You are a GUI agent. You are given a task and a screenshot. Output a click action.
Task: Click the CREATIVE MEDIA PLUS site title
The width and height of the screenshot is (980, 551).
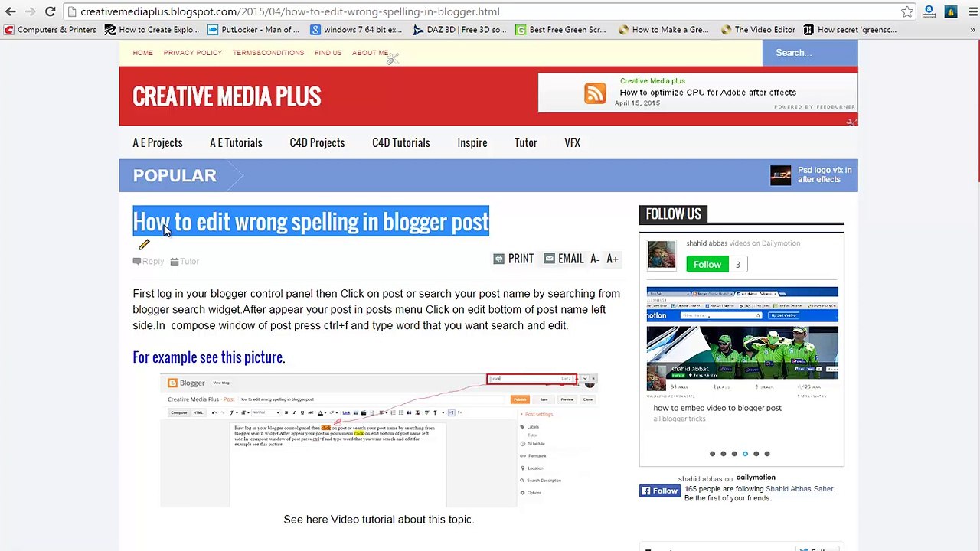click(x=227, y=96)
